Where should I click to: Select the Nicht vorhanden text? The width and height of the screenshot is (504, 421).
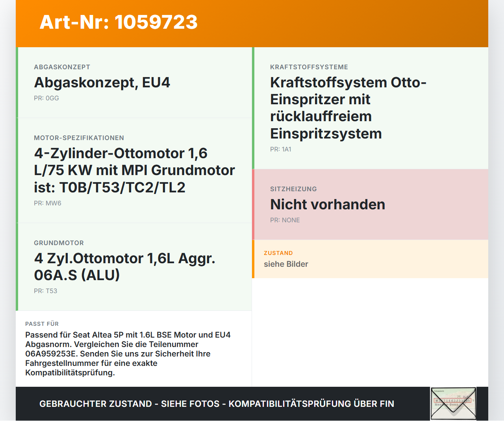pyautogui.click(x=328, y=204)
